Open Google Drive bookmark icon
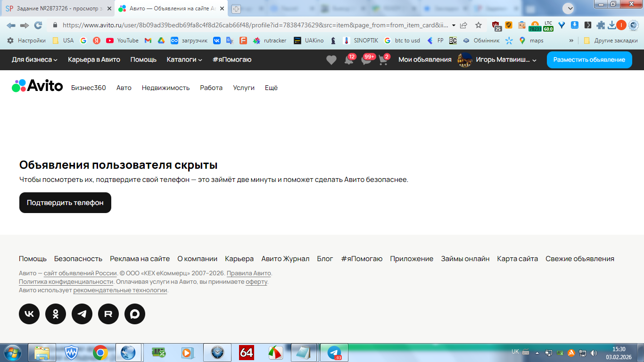 161,41
